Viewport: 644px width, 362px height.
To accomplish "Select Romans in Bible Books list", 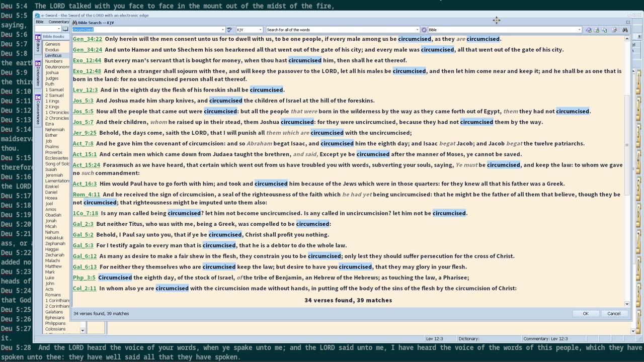I will click(53, 295).
